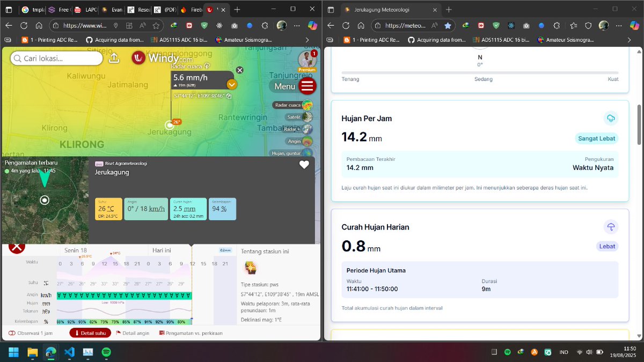Open Spotify from the taskbar
The height and width of the screenshot is (362, 644).
(106, 352)
